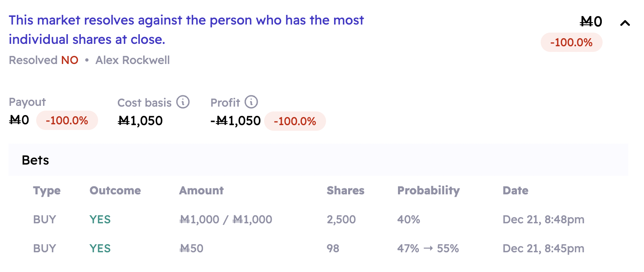
Task: Click the top-right -100.0% badge
Action: [x=571, y=43]
